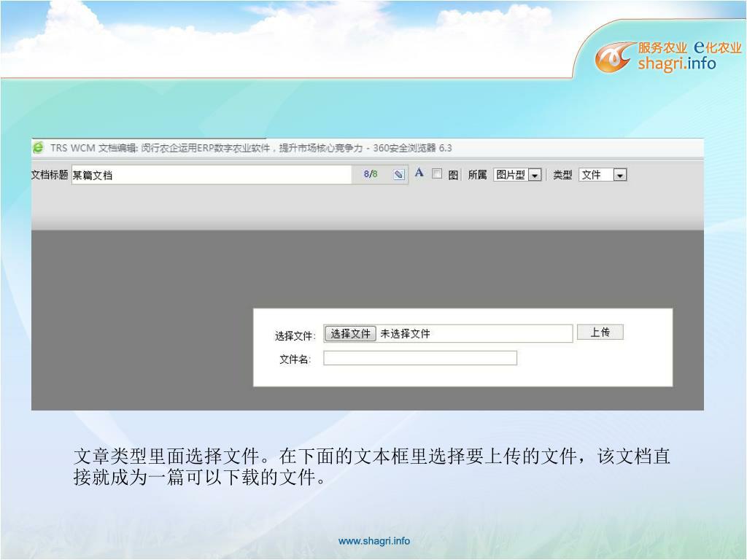Click the 文件名: label

click(x=295, y=359)
